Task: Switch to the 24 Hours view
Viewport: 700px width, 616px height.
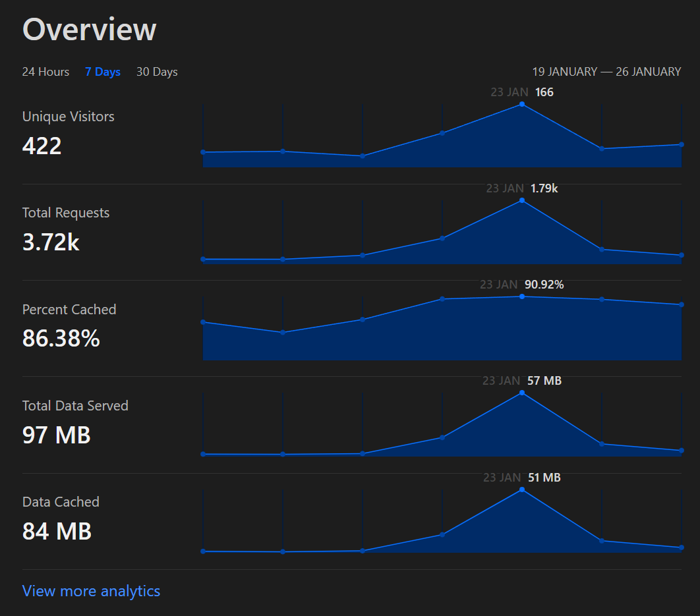Action: tap(45, 72)
